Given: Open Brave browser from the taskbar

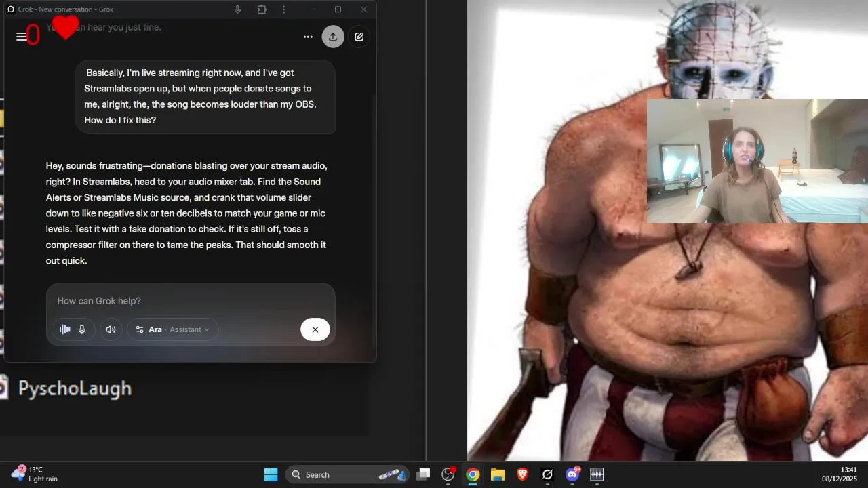Looking at the screenshot, I should pyautogui.click(x=522, y=474).
